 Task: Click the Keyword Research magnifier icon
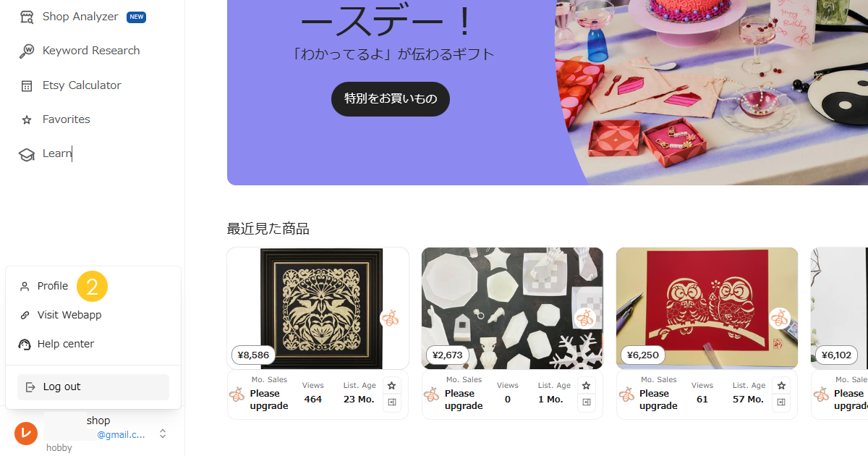pos(27,51)
